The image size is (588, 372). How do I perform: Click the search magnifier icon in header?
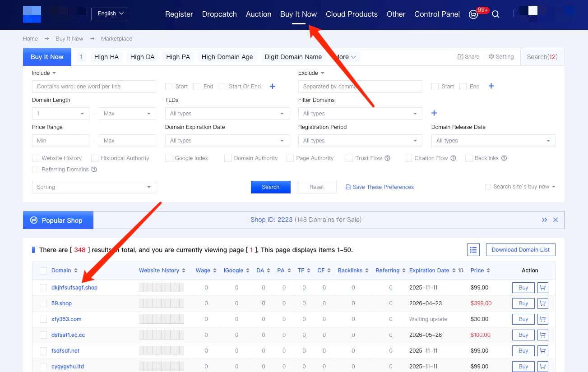[x=495, y=14]
